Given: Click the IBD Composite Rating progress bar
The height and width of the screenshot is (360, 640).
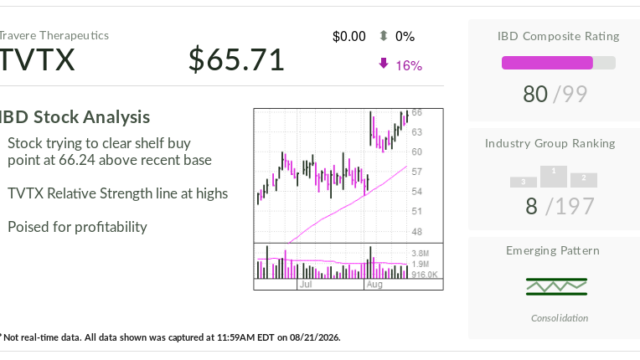Looking at the screenshot, I should (558, 63).
